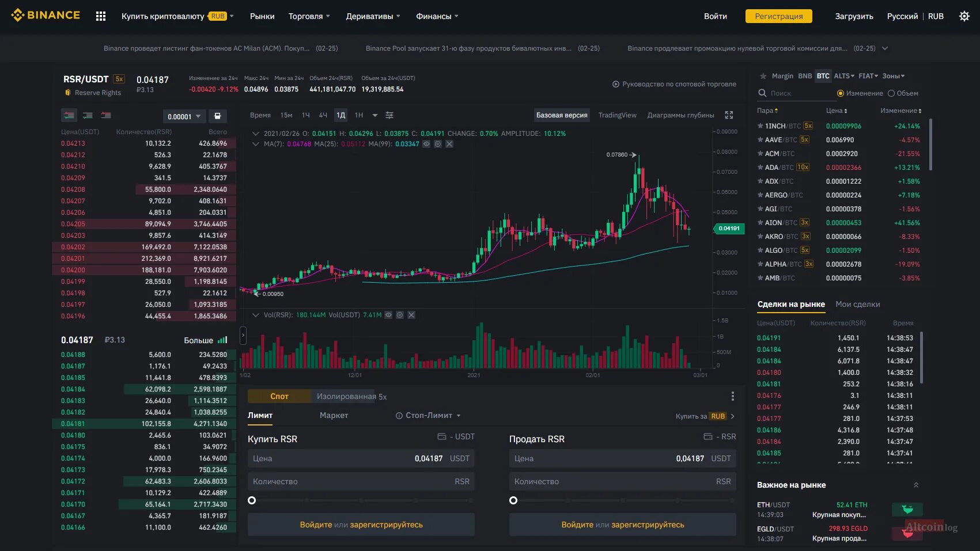Click the Войти link
The width and height of the screenshot is (980, 551).
point(716,16)
